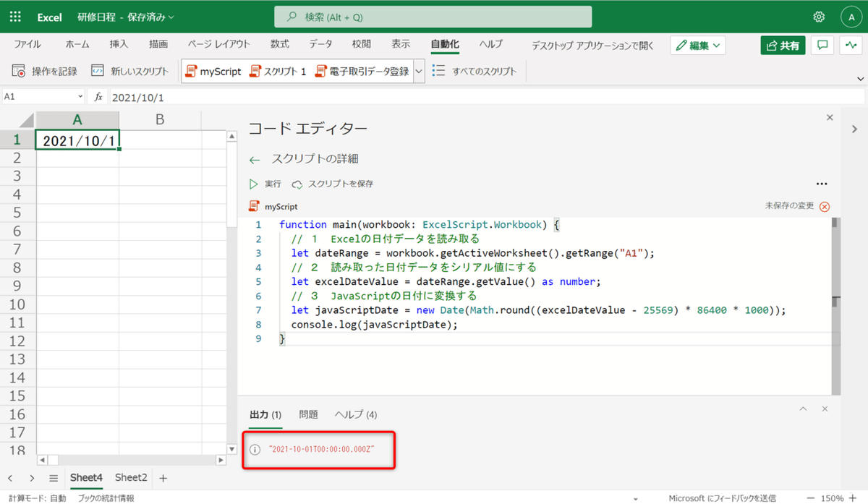Viewport: 868px width, 504px height.
Task: Click the search box 検索
Action: (x=433, y=17)
